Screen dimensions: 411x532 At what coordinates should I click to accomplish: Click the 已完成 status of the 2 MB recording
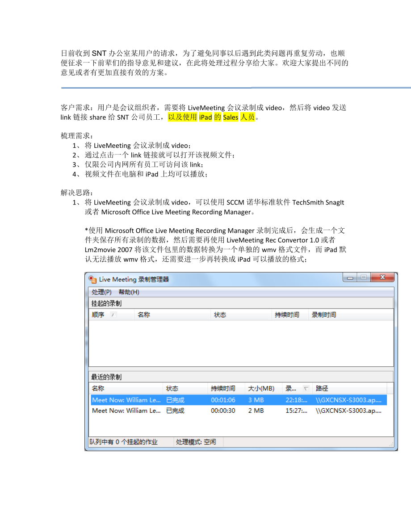point(175,411)
